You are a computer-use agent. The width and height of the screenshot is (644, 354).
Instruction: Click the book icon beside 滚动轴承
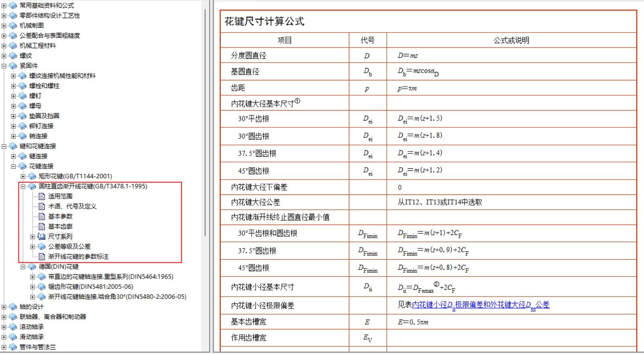click(13, 327)
